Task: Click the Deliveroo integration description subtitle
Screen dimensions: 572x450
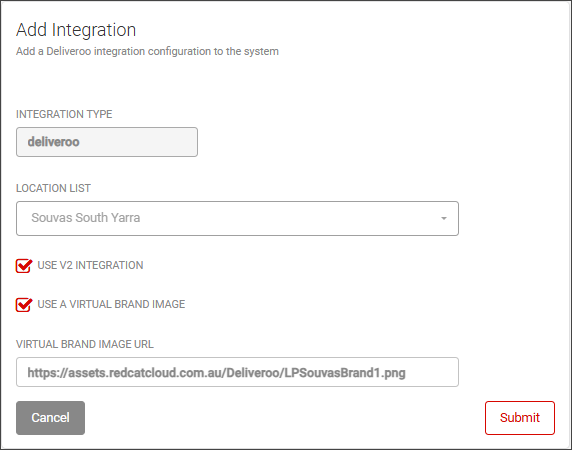Action: [x=147, y=51]
